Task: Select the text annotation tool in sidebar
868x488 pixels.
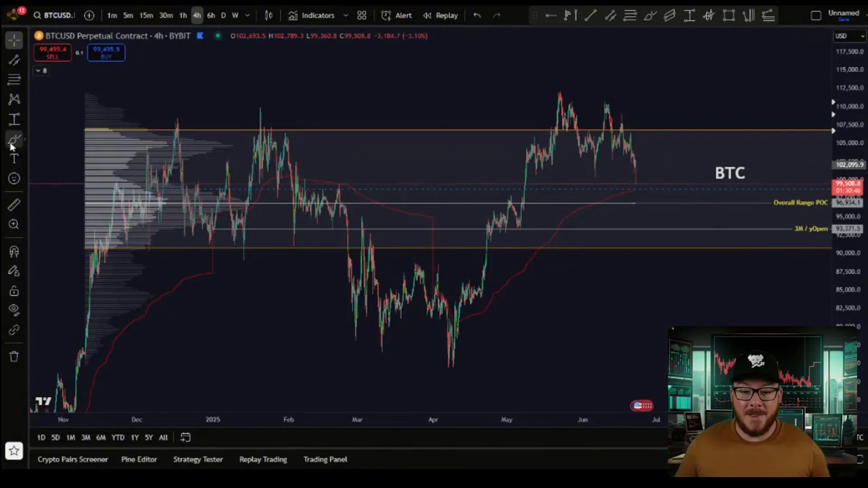Action: 14,159
